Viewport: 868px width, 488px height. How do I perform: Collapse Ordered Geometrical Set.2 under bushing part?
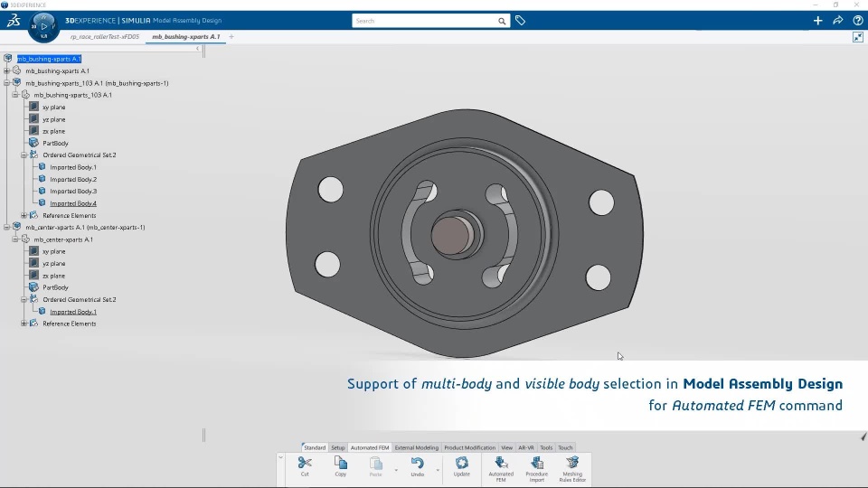point(24,155)
